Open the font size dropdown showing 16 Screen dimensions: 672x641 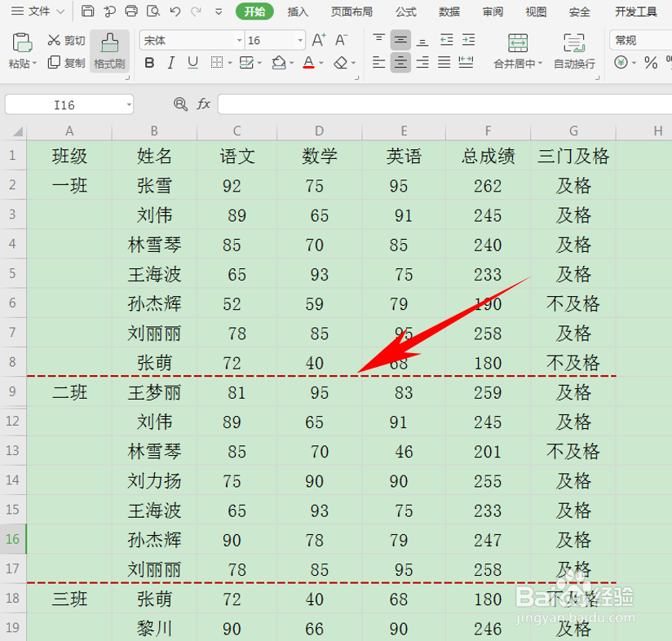[x=300, y=41]
